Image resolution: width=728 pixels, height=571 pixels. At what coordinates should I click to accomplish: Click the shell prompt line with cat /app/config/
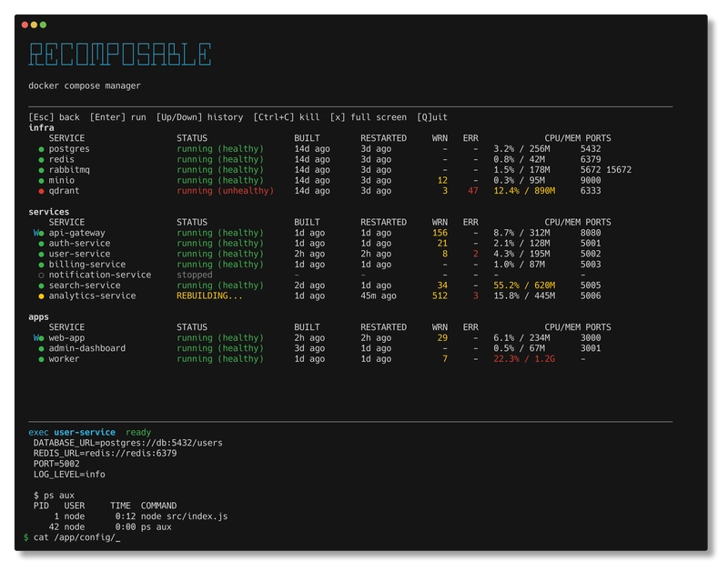point(73,537)
